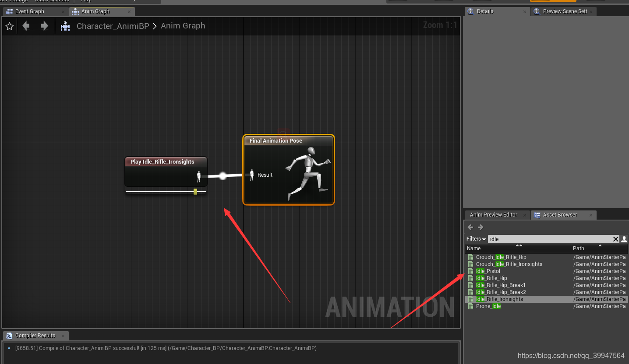Image resolution: width=629 pixels, height=364 pixels.
Task: Click the Path cell of the Idle_Pistol row
Action: click(600, 271)
